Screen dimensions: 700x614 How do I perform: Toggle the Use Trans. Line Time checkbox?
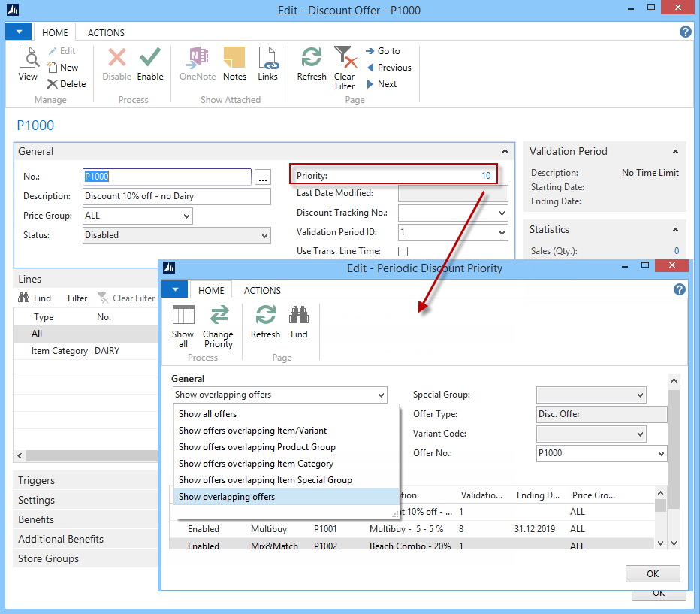tap(403, 251)
